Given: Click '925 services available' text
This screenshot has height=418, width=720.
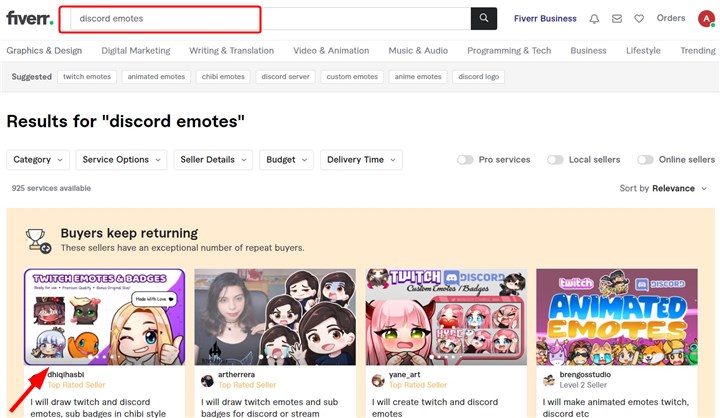Looking at the screenshot, I should tap(51, 188).
